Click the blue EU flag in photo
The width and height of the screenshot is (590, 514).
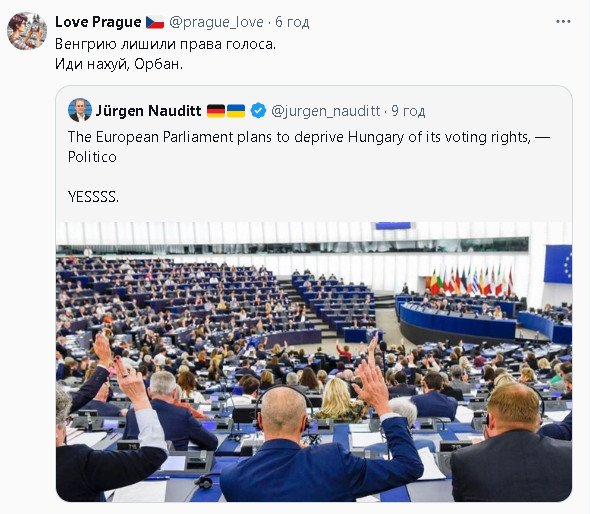coord(558,264)
